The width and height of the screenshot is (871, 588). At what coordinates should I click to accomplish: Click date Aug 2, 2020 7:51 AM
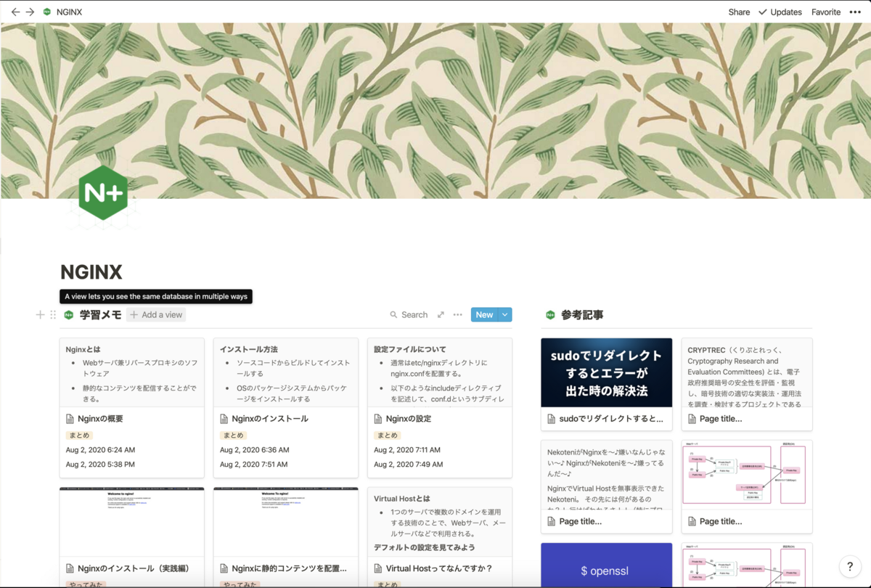[x=254, y=465]
